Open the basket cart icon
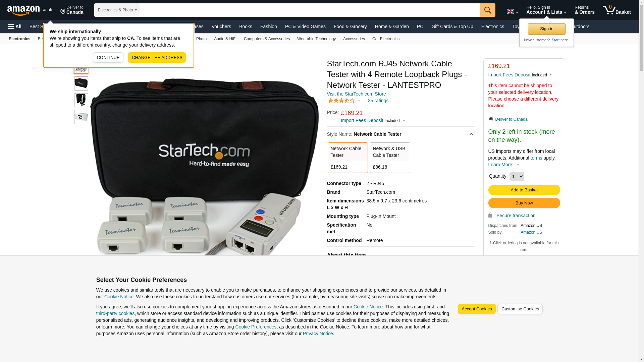The height and width of the screenshot is (362, 644). (616, 10)
